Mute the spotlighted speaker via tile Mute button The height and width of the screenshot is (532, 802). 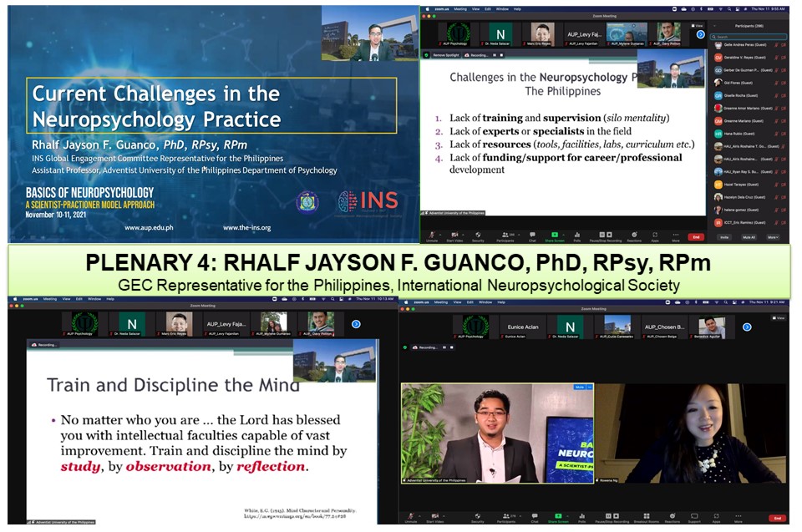click(x=579, y=388)
